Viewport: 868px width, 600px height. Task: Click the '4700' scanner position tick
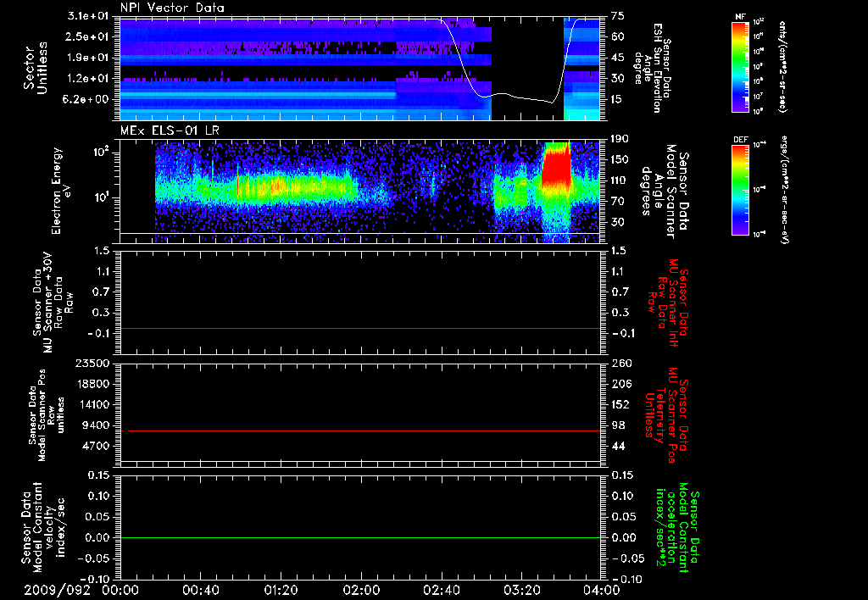click(95, 446)
